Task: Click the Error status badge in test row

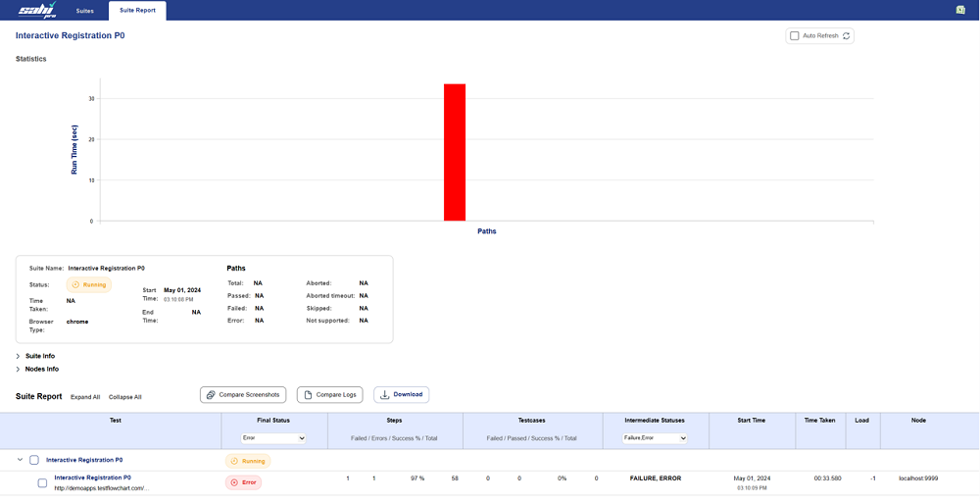Action: [x=244, y=482]
